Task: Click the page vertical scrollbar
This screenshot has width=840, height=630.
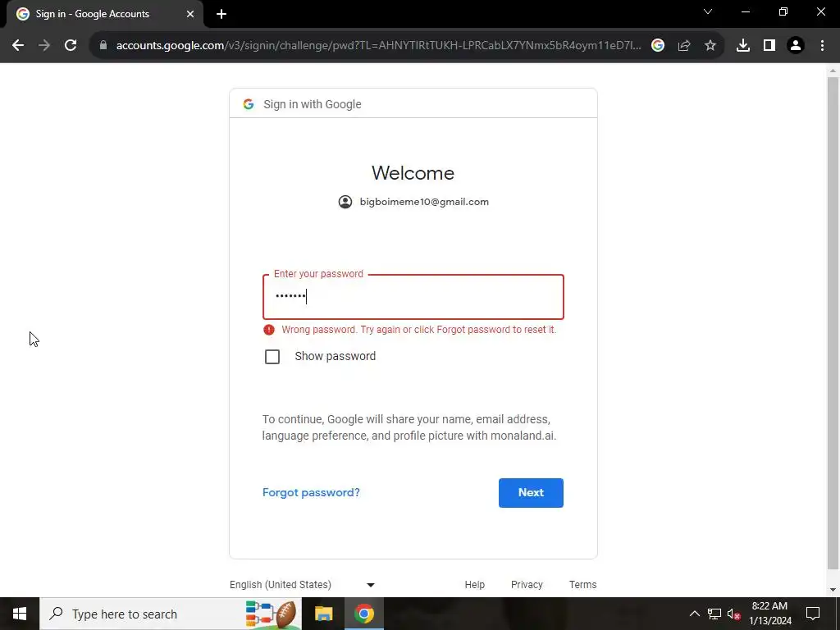Action: click(x=833, y=323)
